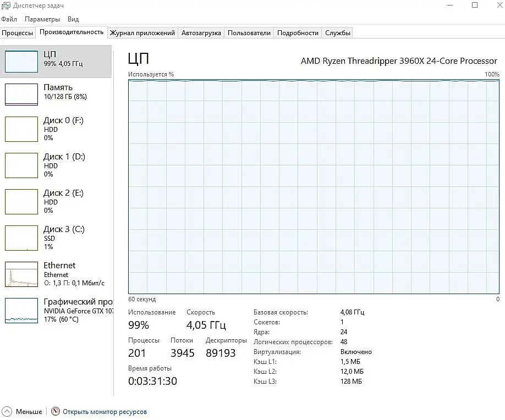Switch to the Журнал приложений tab
Screen dimensions: 505x420
coord(142,33)
